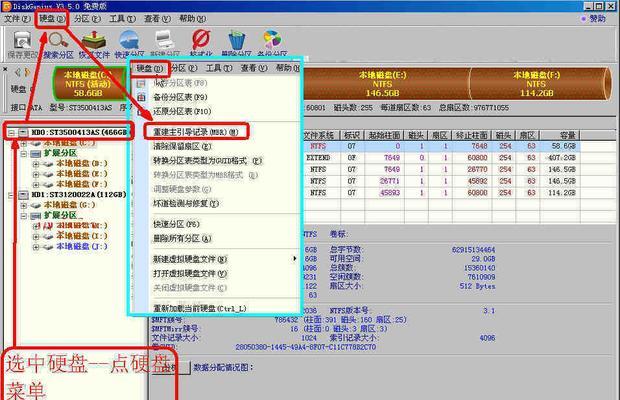Collapse the HD0:ST3500413AS tree node
The image size is (620, 400).
pyautogui.click(x=11, y=132)
